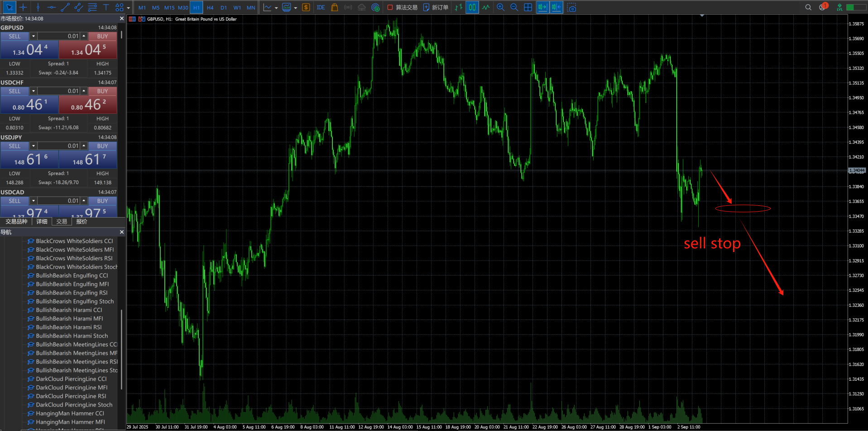Toggle chart auto-scroll to end
Screen dimensions: 868x431
pos(542,7)
